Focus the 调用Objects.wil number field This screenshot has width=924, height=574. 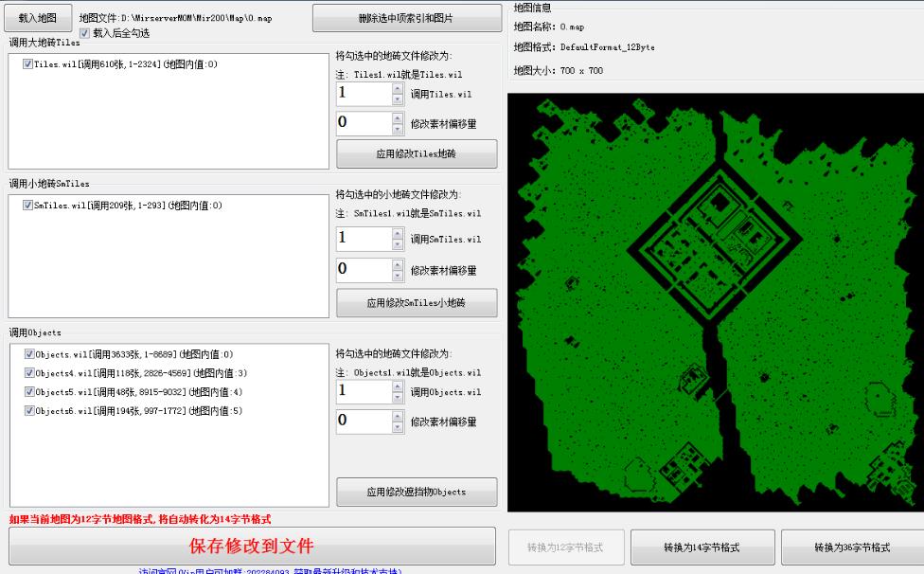[x=364, y=391]
